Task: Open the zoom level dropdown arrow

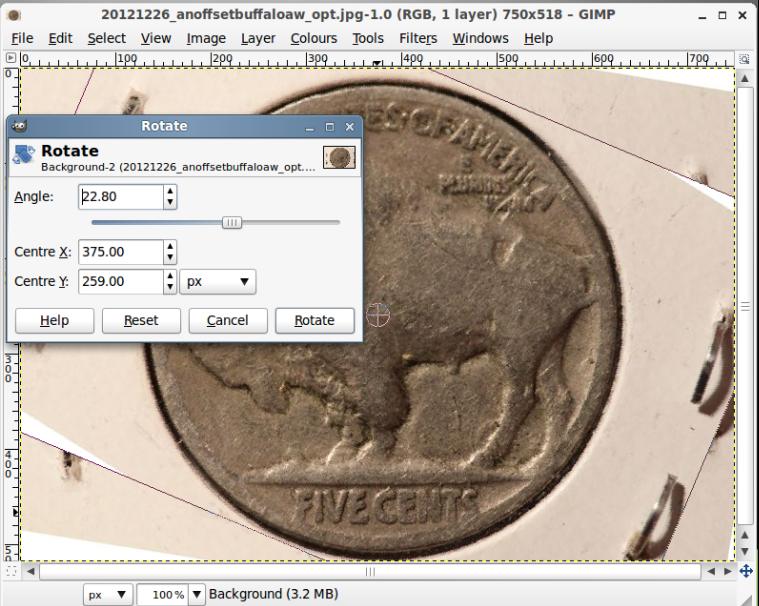Action: [197, 594]
